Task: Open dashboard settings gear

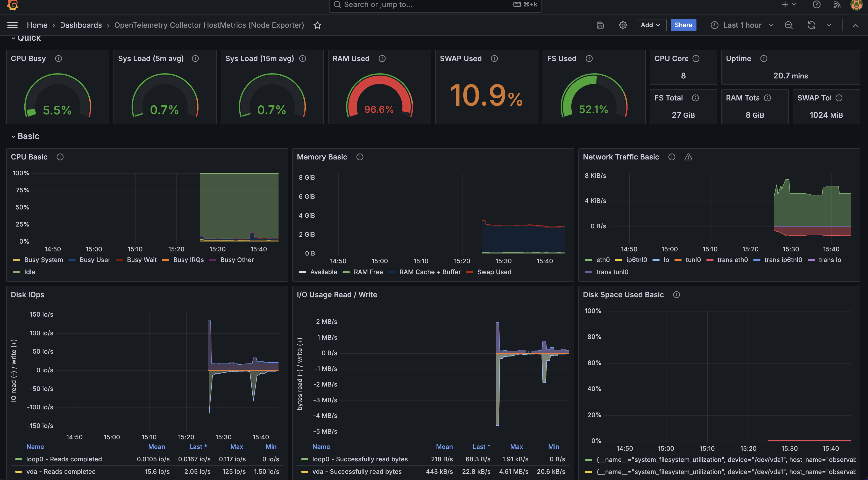Action: [x=623, y=25]
